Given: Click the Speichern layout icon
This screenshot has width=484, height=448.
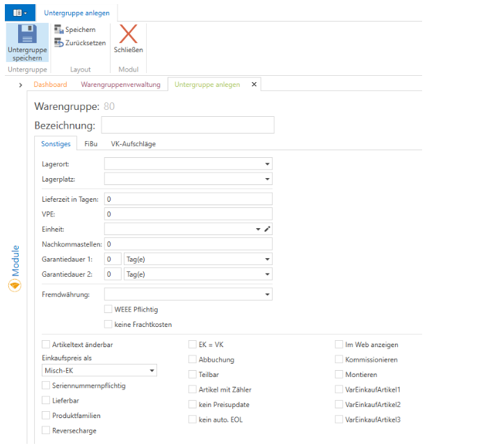Looking at the screenshot, I should pos(59,30).
